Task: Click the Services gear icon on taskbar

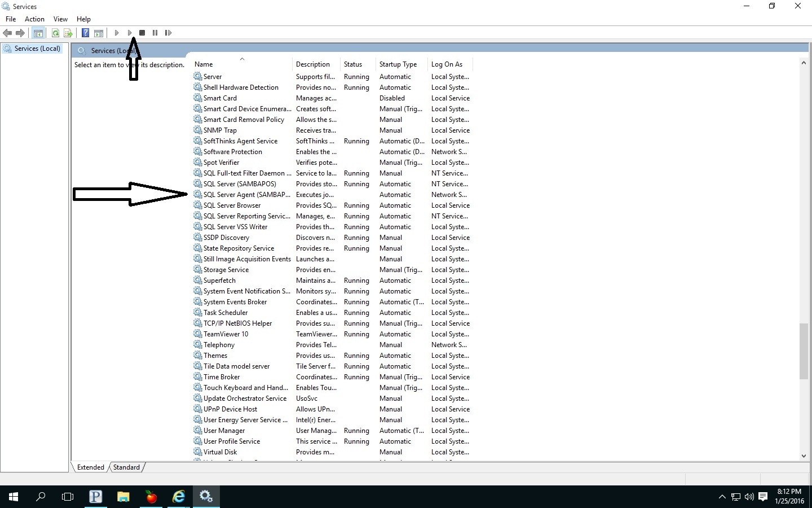Action: tap(206, 497)
